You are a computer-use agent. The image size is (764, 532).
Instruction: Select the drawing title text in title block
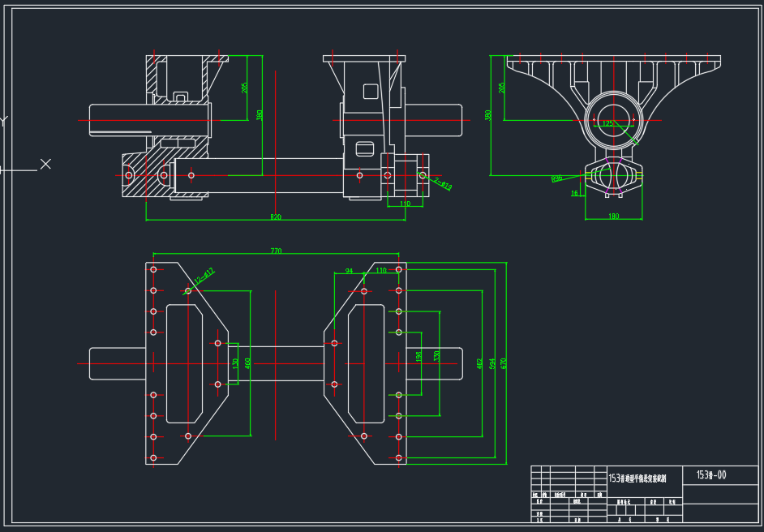(x=637, y=478)
